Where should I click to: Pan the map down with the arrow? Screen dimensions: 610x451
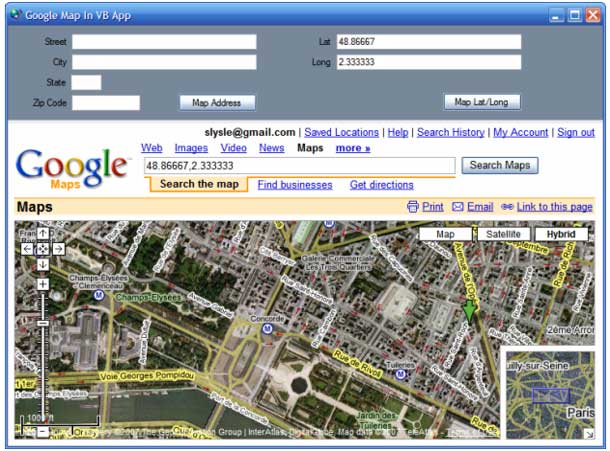[x=43, y=265]
